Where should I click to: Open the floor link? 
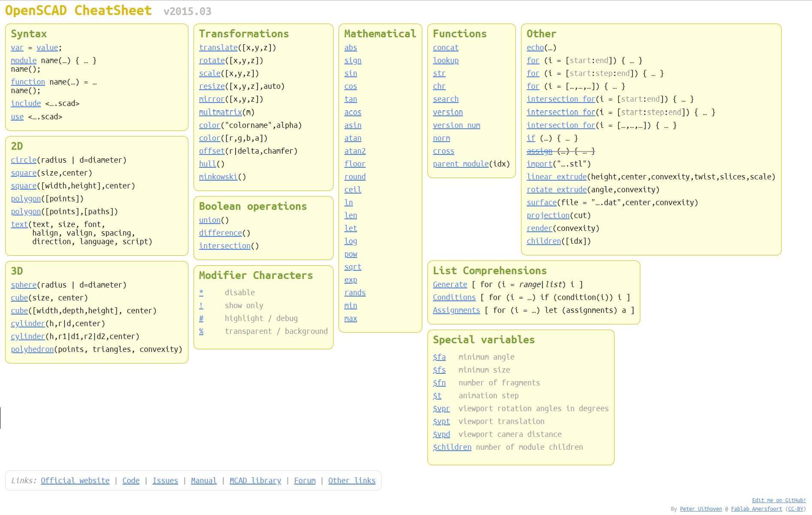pos(355,164)
